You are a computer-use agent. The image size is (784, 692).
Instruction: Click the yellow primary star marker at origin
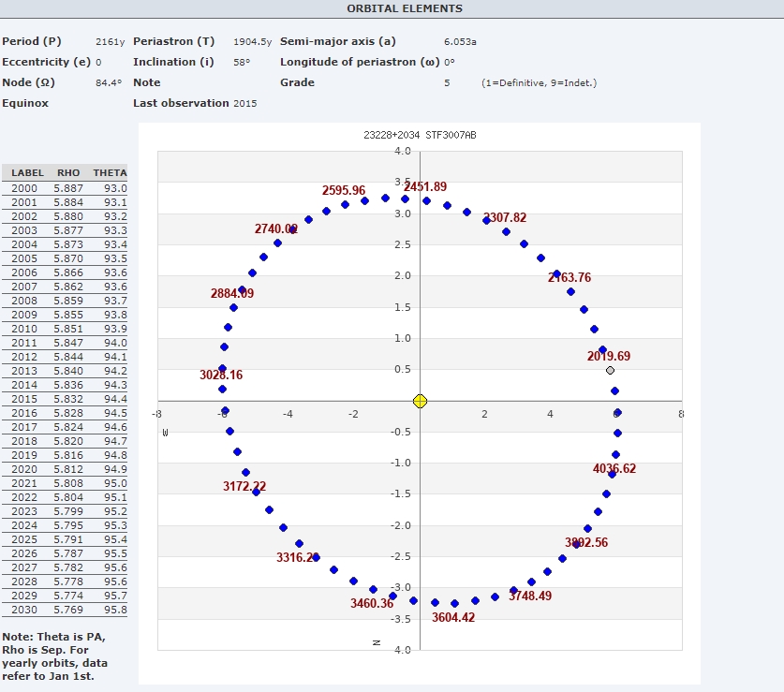point(420,401)
